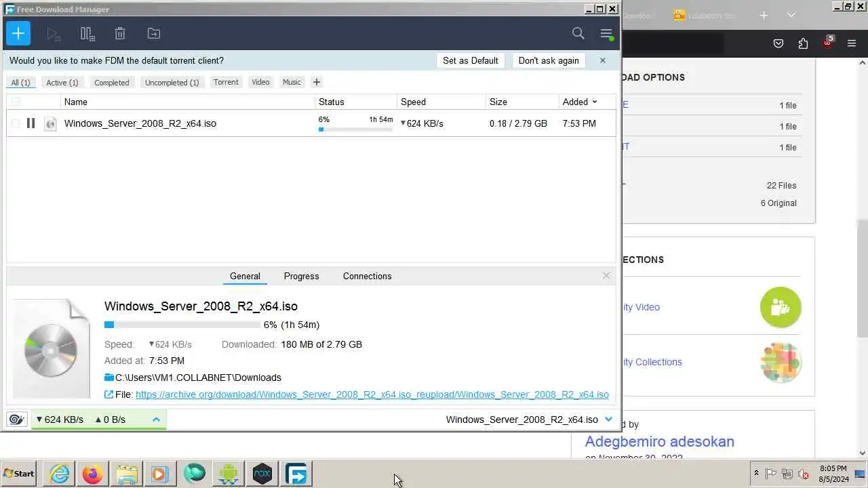Expand speed limit panel with up chevron
This screenshot has width=868, height=488.
click(x=156, y=420)
